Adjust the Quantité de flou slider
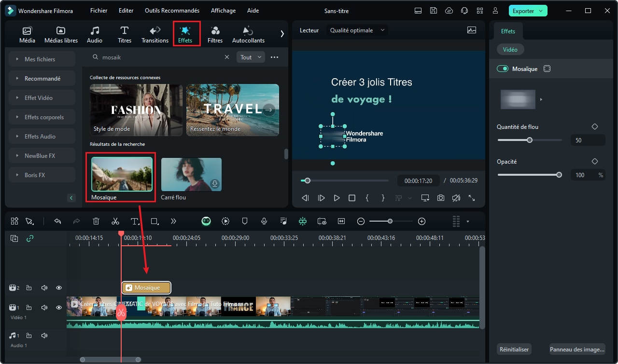This screenshot has height=364, width=618. pos(530,140)
